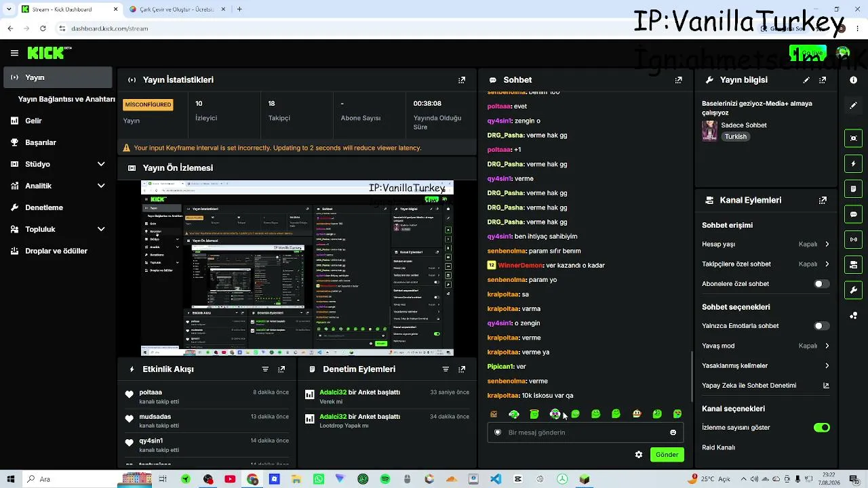Click the stream preview thumbnail
Screen dimensions: 868x488
[x=297, y=268]
